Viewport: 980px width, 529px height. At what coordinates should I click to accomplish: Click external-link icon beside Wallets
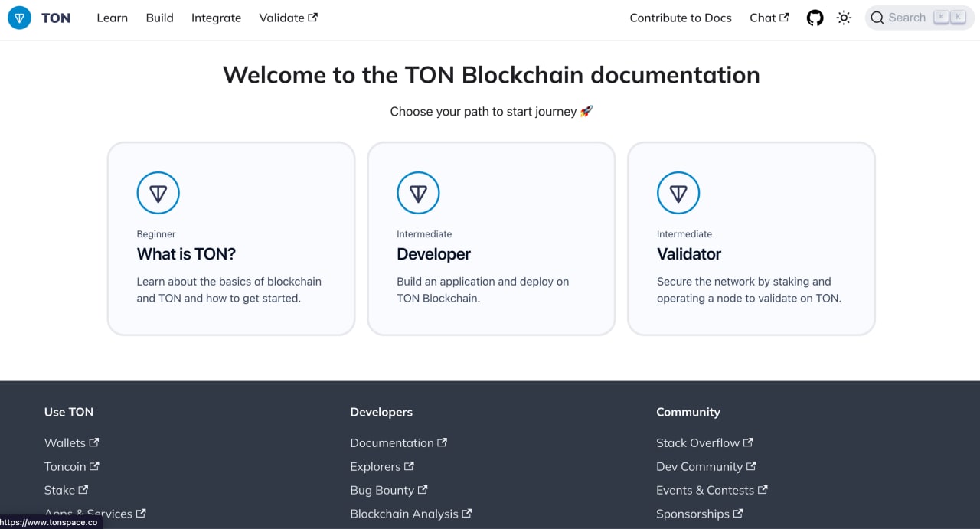[94, 442]
